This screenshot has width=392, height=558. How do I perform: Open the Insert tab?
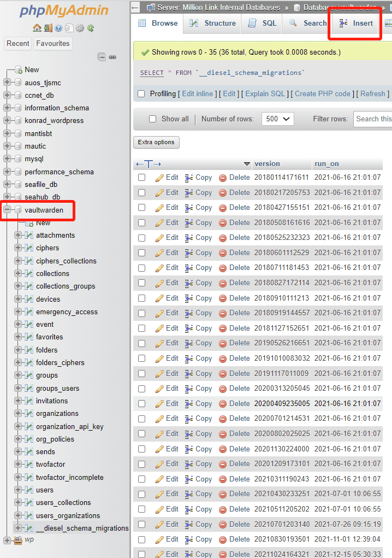click(x=356, y=24)
